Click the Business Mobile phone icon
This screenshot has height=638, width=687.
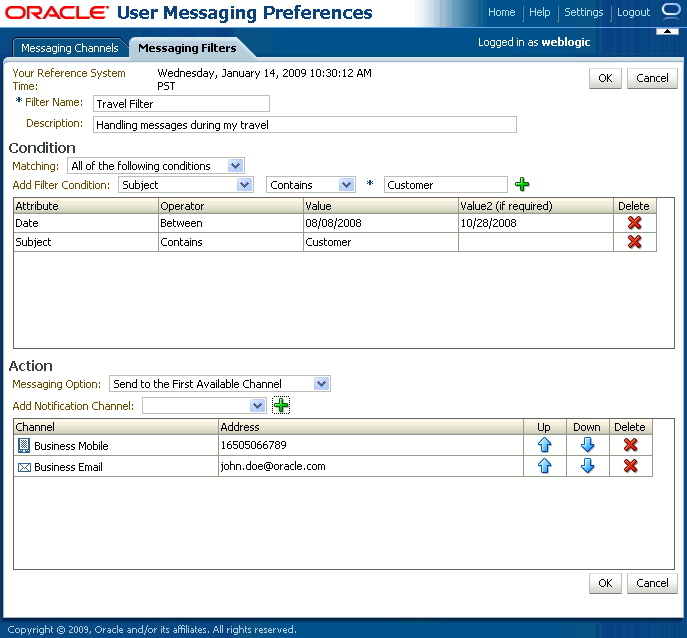(24, 445)
